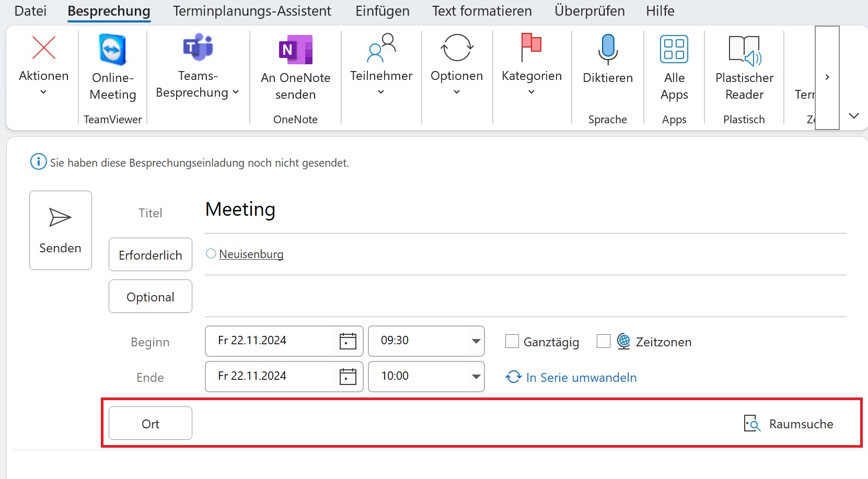Select An OneNote senden

coord(295,50)
